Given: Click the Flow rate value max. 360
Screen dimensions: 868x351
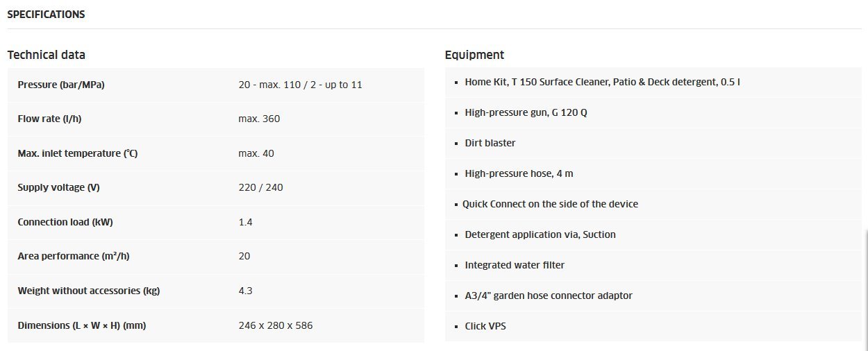Looking at the screenshot, I should point(259,119).
